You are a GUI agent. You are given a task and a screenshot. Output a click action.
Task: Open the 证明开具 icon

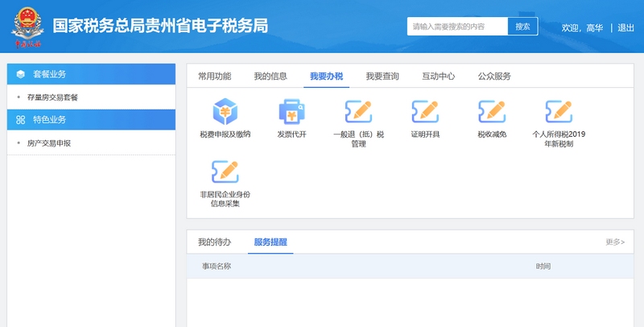(425, 111)
